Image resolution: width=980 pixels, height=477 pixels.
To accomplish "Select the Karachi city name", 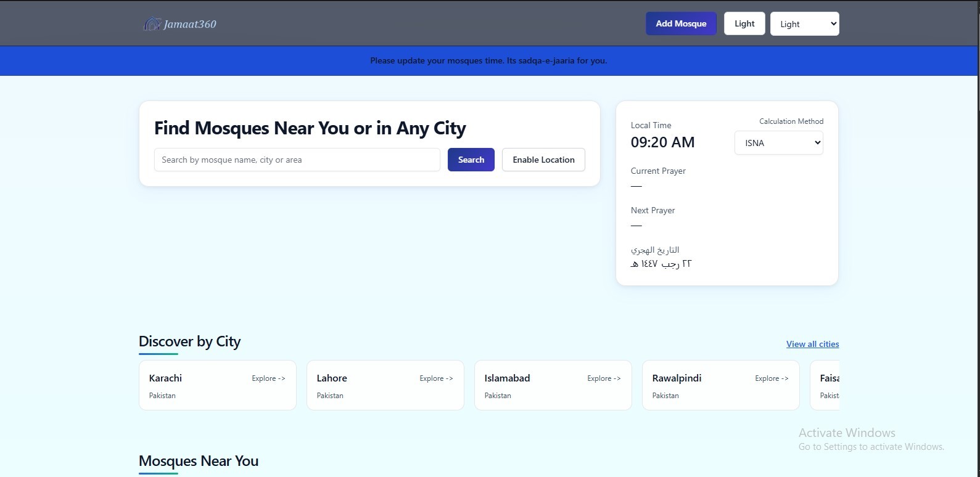I will point(165,378).
